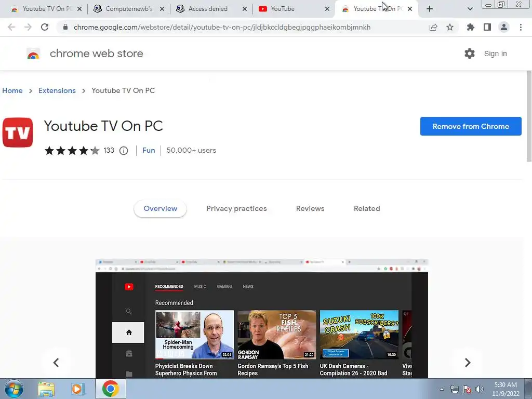Screen dimensions: 532x399
Task: Select the Overview tab
Action: coord(160,209)
